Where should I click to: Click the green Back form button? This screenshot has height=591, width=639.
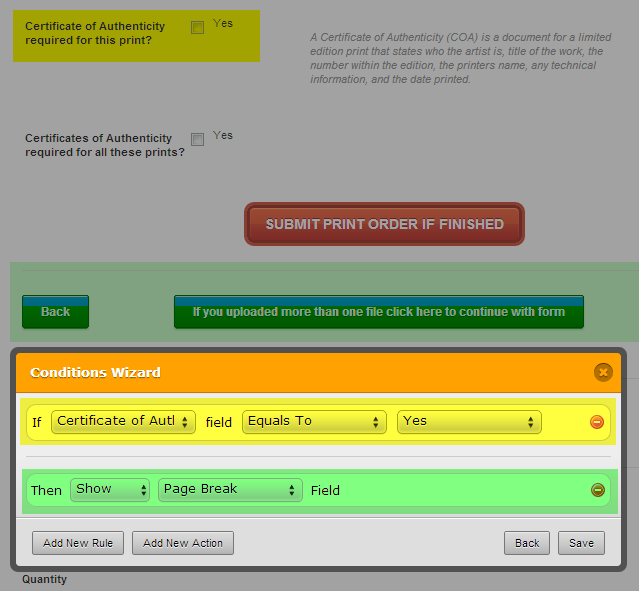tap(55, 312)
